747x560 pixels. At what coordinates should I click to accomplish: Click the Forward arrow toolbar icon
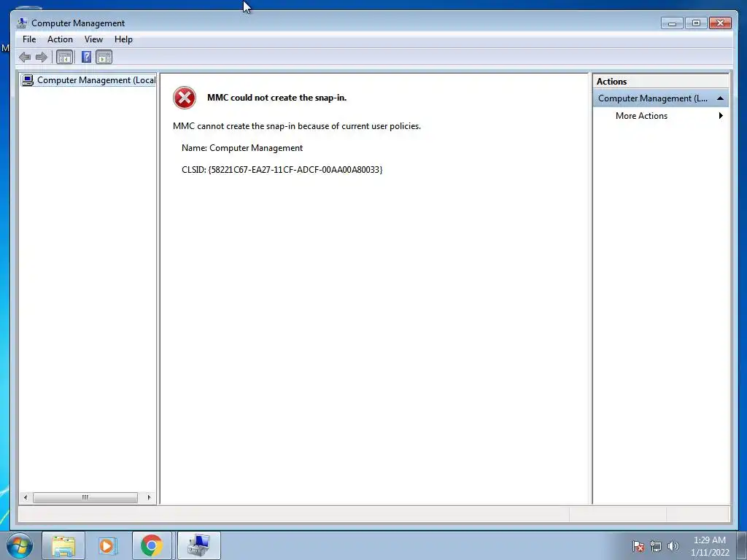click(42, 58)
